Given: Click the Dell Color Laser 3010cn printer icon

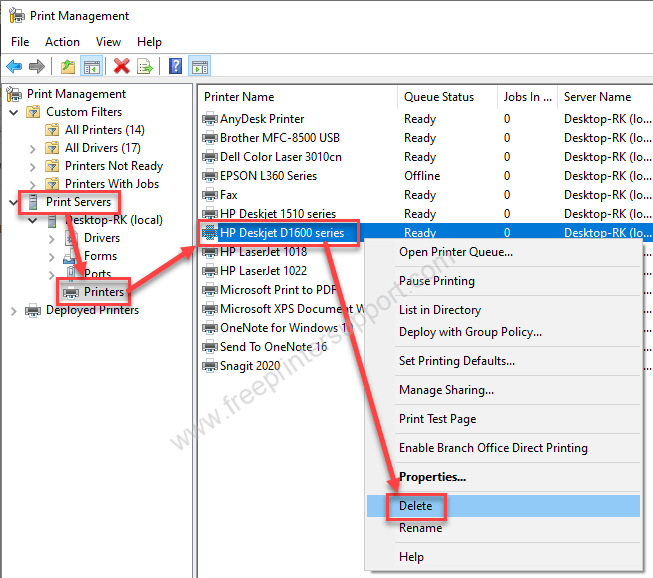Looking at the screenshot, I should (x=209, y=157).
